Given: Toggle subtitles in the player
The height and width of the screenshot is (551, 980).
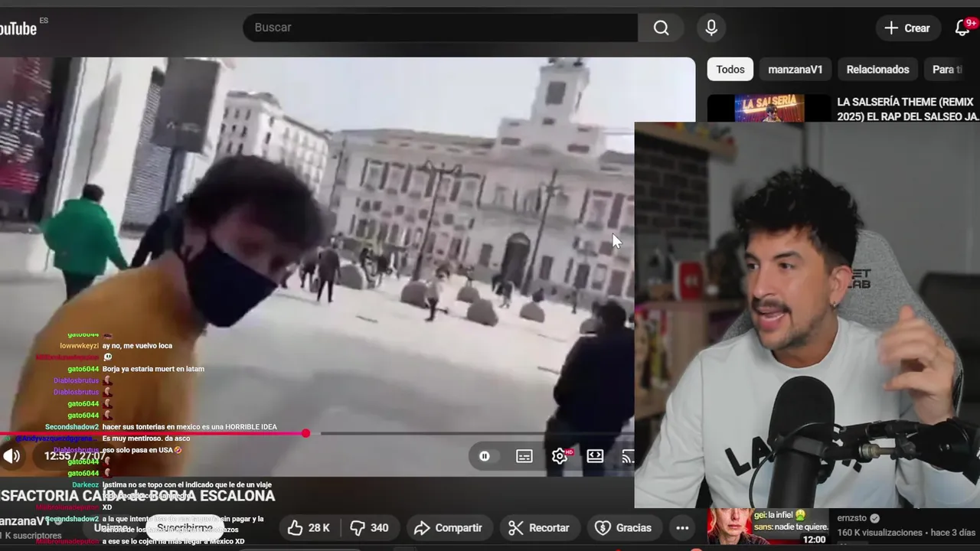Looking at the screenshot, I should point(524,456).
